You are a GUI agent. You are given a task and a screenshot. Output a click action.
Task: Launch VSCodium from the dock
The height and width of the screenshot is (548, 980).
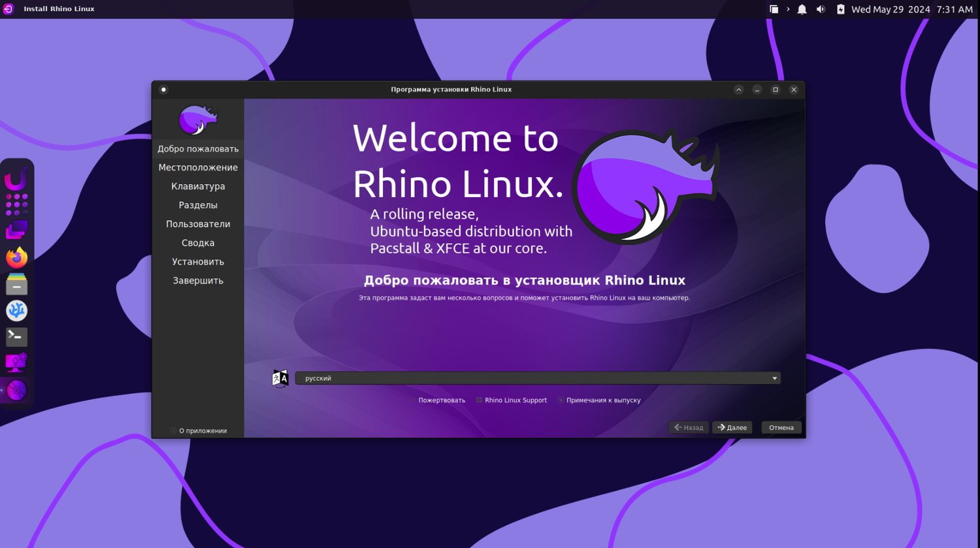[x=16, y=310]
